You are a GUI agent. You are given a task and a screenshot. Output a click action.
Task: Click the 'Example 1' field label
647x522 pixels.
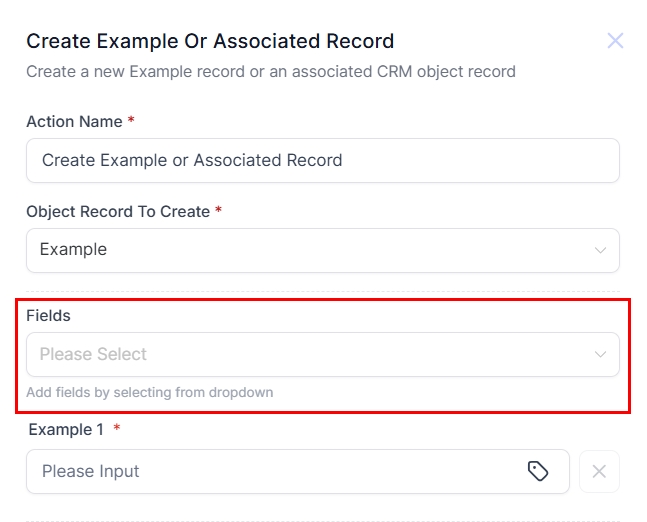(66, 429)
